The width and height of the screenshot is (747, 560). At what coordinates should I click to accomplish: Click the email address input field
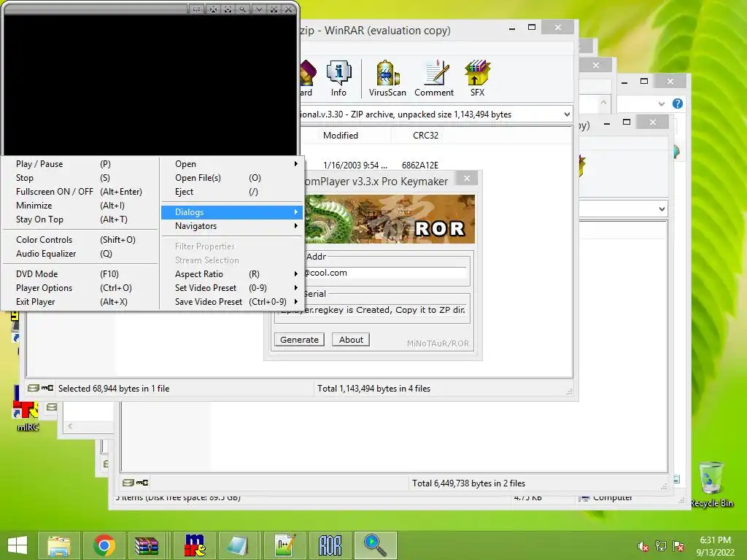[384, 273]
